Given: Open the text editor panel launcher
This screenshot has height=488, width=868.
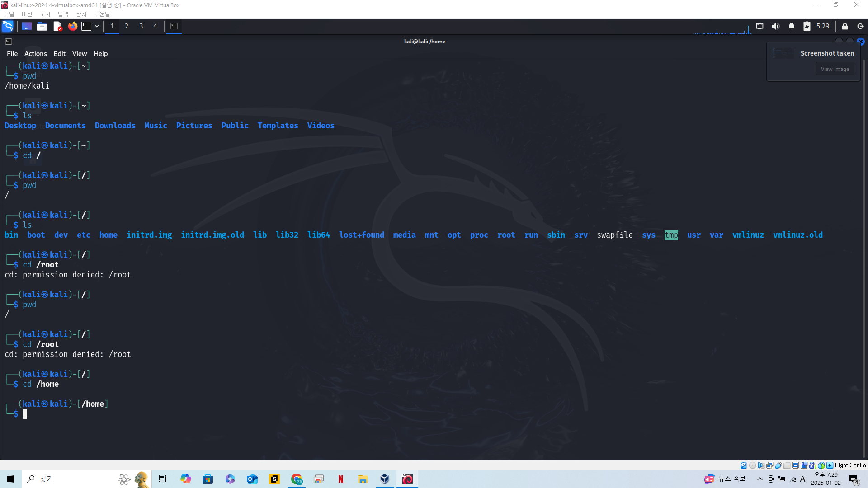Looking at the screenshot, I should click(x=57, y=26).
